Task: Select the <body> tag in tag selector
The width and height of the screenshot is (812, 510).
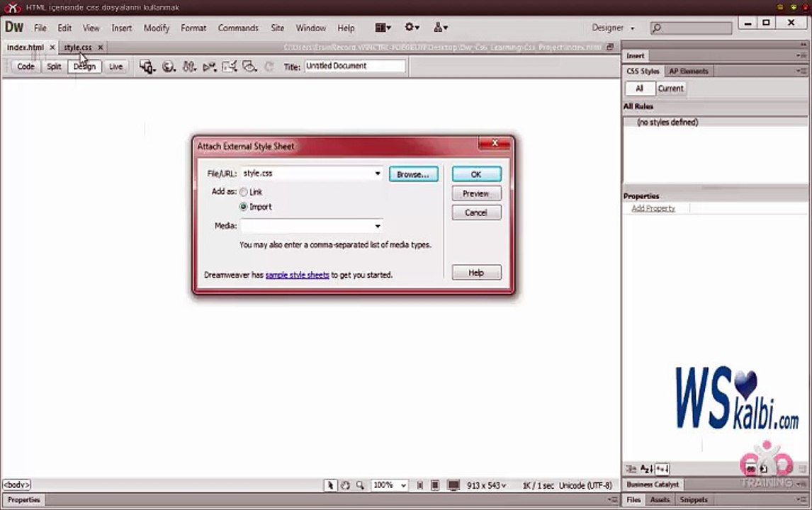Action: tap(17, 485)
